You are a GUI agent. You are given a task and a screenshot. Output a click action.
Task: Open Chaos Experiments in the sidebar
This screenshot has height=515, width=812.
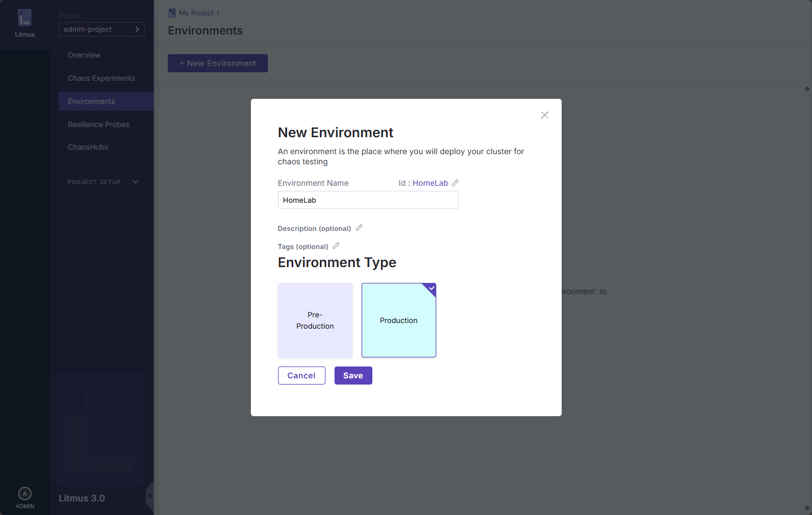pos(101,78)
